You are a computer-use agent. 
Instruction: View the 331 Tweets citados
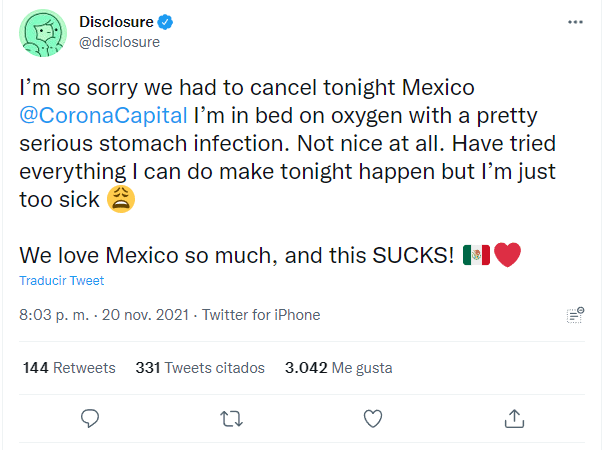click(x=200, y=367)
